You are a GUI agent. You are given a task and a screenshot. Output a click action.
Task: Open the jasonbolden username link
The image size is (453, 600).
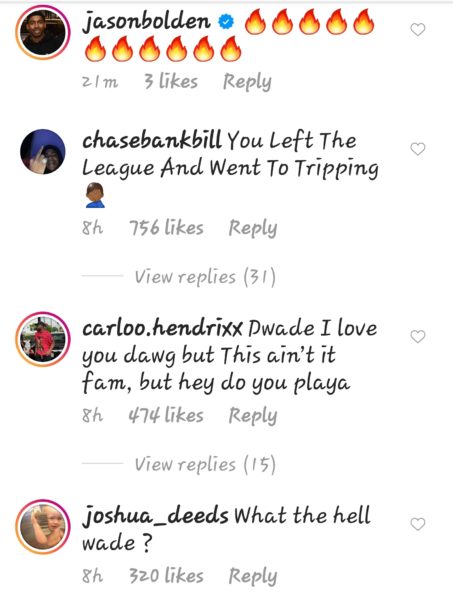coord(146,22)
